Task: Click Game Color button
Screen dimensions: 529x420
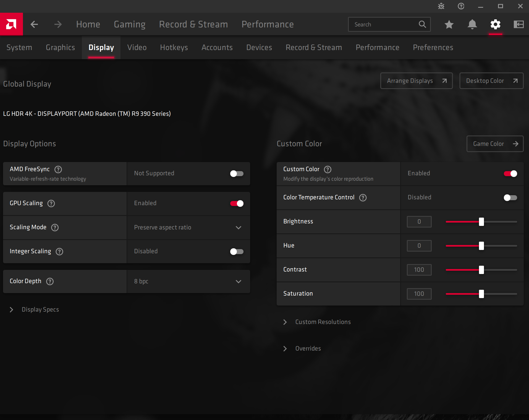Action: pos(495,144)
